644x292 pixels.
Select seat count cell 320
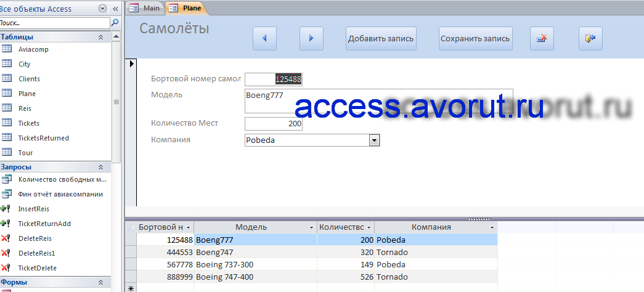pos(346,252)
